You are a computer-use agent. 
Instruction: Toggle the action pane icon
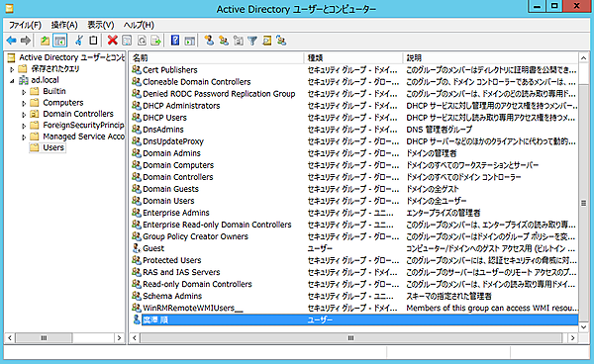tap(190, 41)
